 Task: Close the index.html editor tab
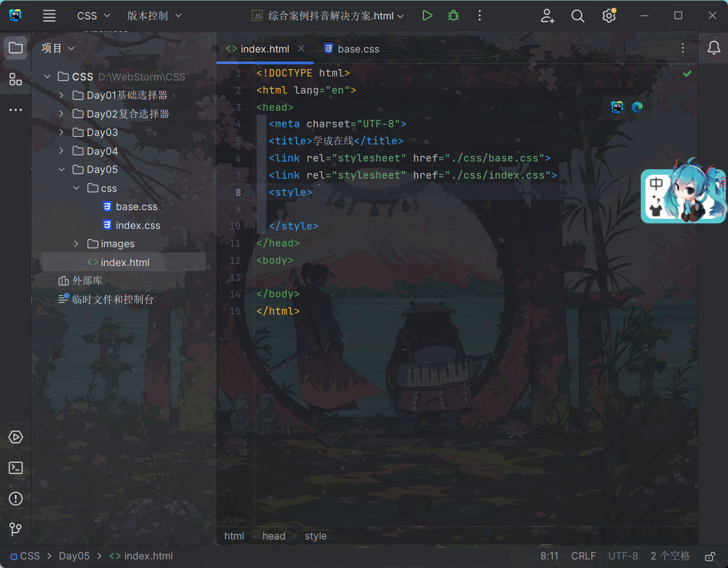(x=301, y=49)
